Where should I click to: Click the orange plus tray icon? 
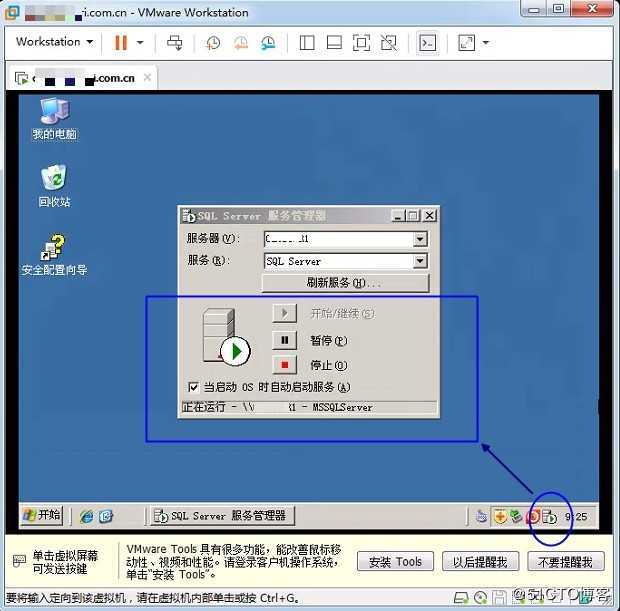point(500,516)
